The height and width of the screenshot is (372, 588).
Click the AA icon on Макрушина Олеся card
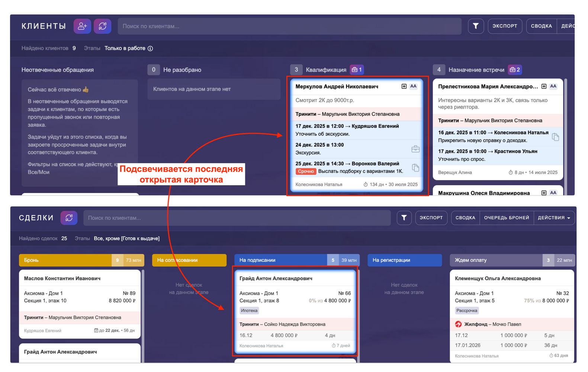coord(553,193)
